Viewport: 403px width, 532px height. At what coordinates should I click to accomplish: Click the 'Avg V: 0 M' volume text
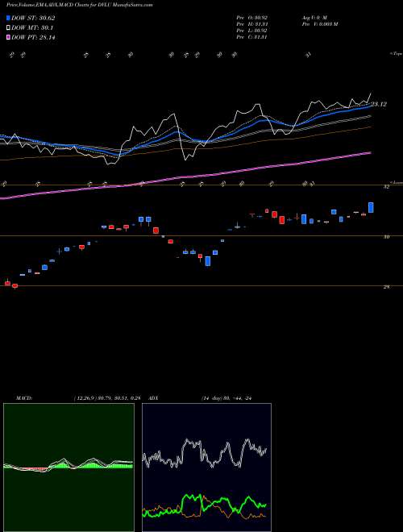[x=314, y=17]
